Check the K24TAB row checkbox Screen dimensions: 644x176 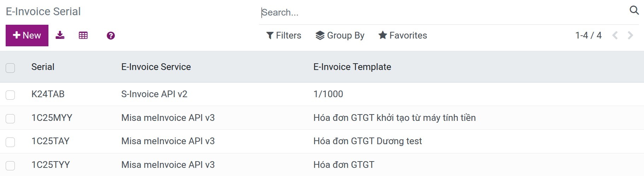point(10,95)
